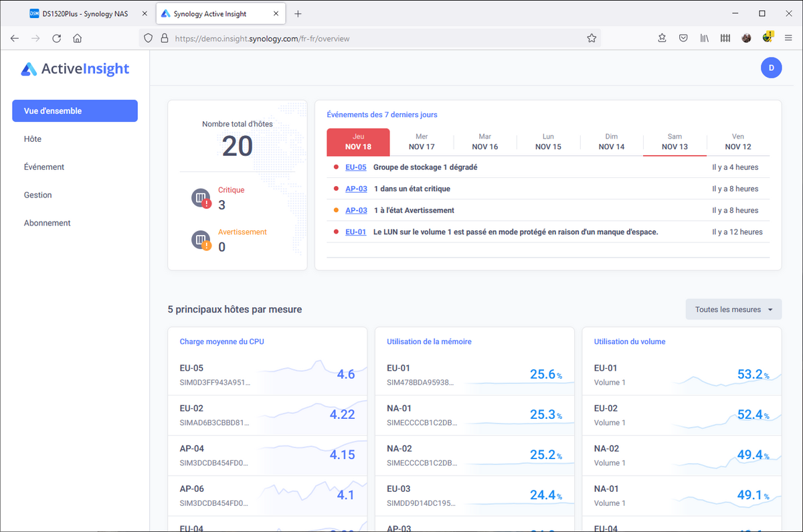The image size is (803, 532).
Task: Select the Sam NOV 13 day tab
Action: click(x=675, y=142)
